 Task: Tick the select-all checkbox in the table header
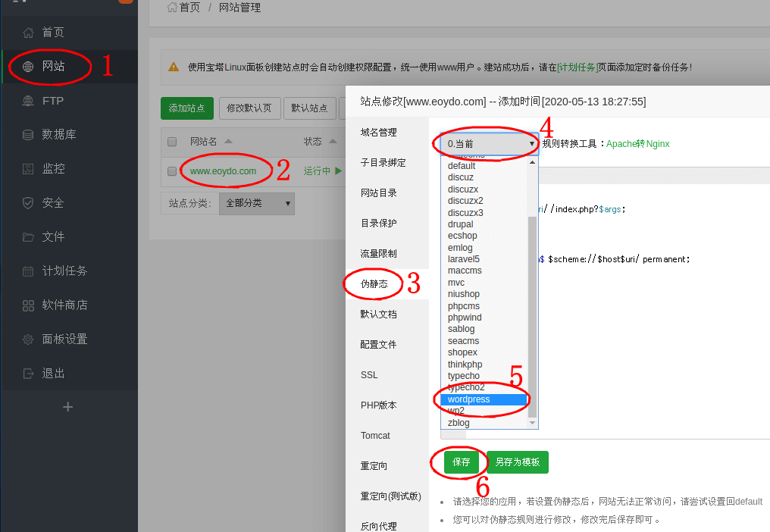pos(172,142)
